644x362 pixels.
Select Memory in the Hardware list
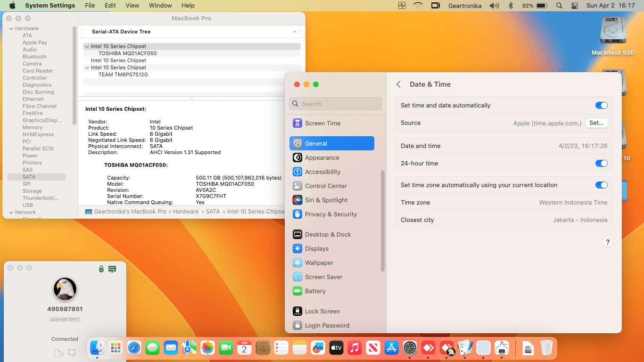pyautogui.click(x=33, y=128)
